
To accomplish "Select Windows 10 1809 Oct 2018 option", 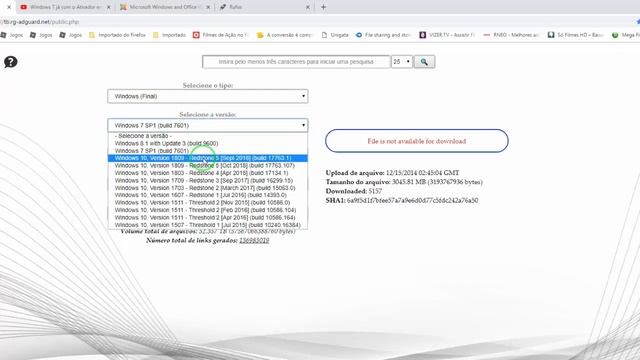I will click(208, 165).
